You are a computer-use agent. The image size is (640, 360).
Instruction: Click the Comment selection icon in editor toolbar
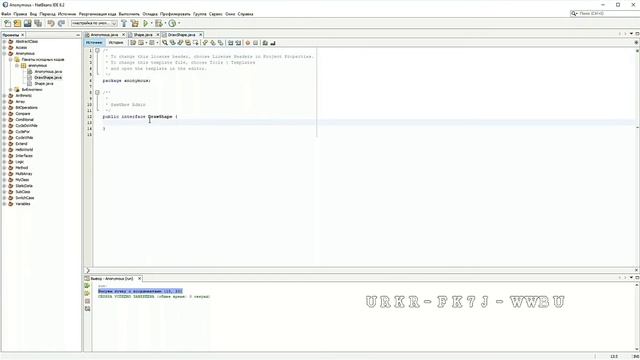(265, 43)
